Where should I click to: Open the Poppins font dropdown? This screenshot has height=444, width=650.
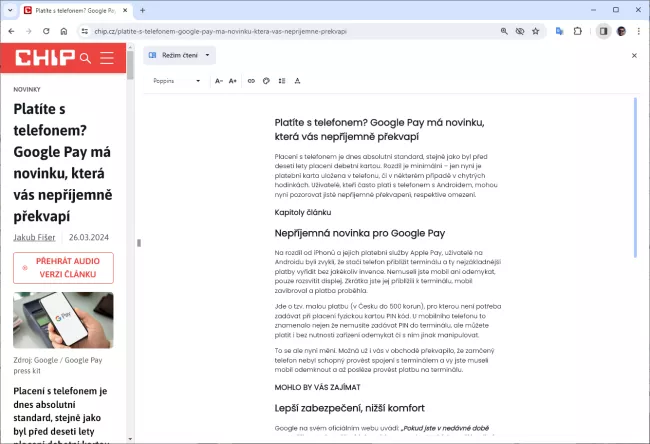(x=178, y=80)
